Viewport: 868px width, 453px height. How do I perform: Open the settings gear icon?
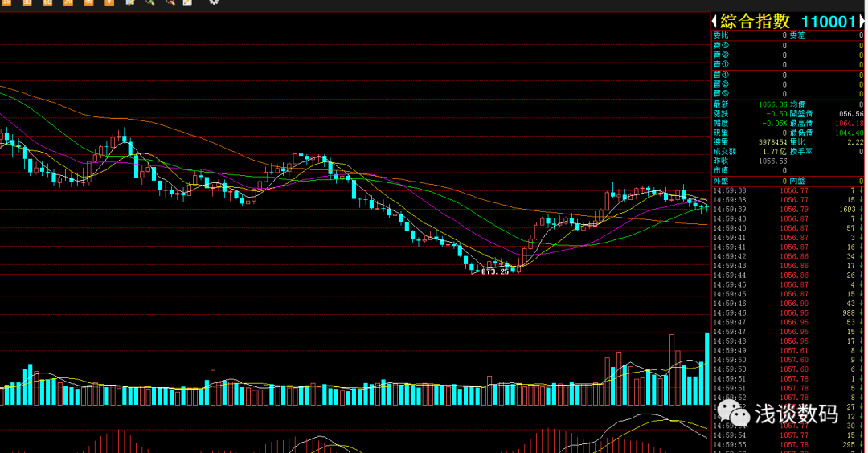point(214,2)
